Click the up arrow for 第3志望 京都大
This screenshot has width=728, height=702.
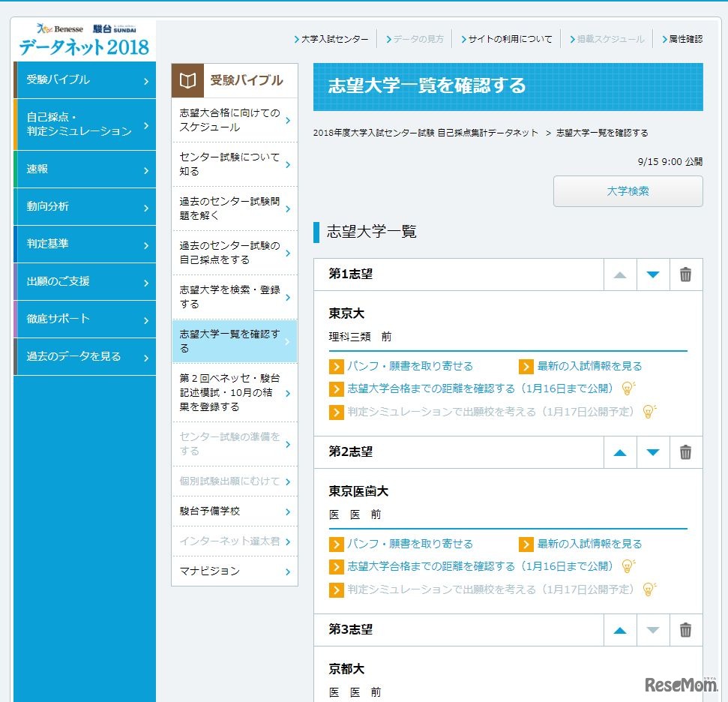(619, 630)
